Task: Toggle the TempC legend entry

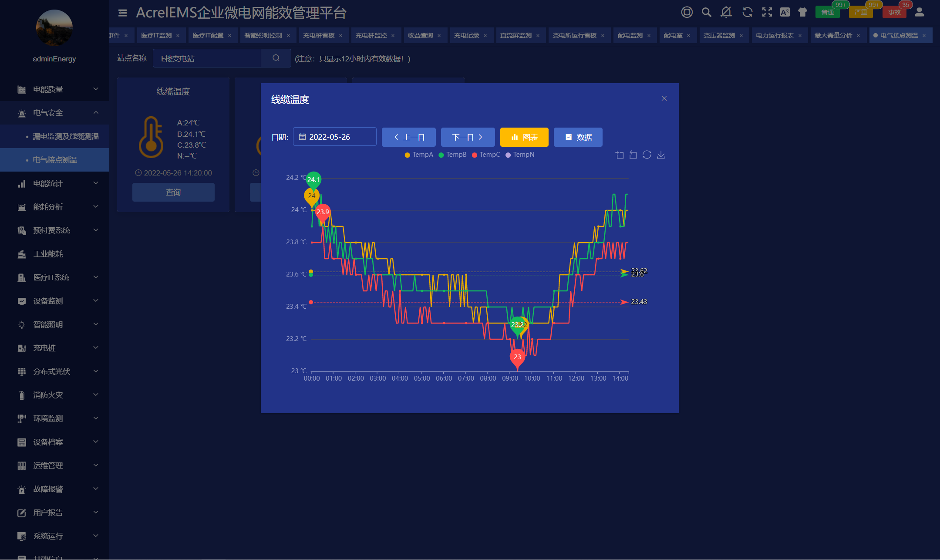Action: click(x=486, y=155)
